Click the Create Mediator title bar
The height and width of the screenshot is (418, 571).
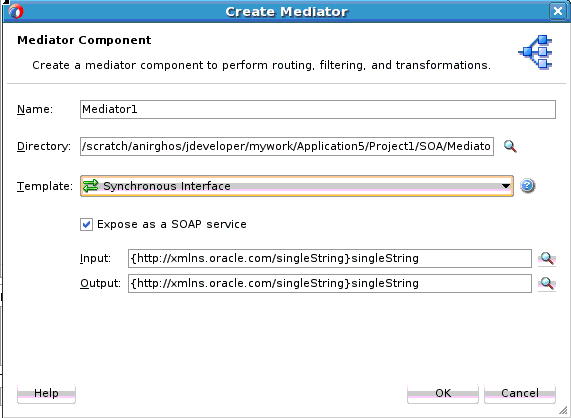[287, 11]
